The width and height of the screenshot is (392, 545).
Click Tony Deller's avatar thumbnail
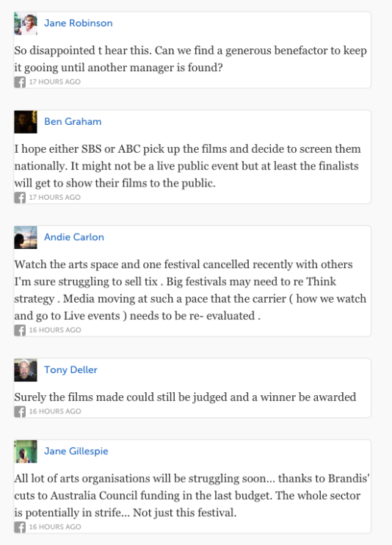tap(26, 370)
